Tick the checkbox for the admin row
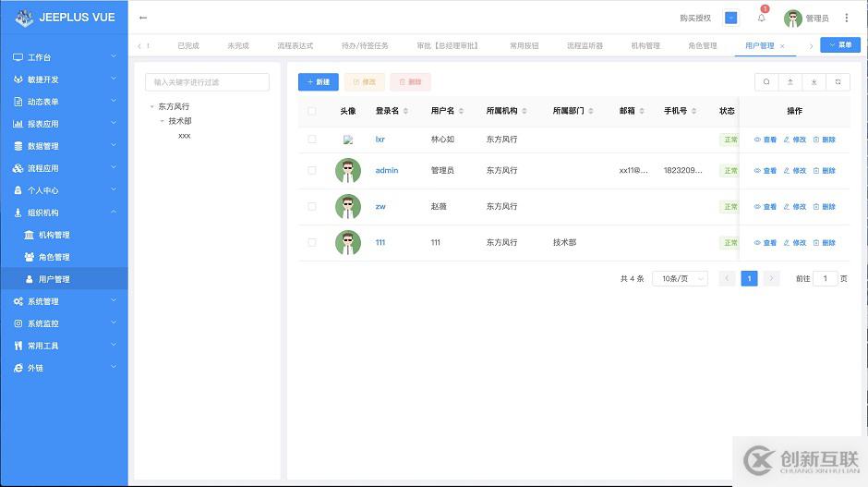Screen dimensions: 868x487 312,171
